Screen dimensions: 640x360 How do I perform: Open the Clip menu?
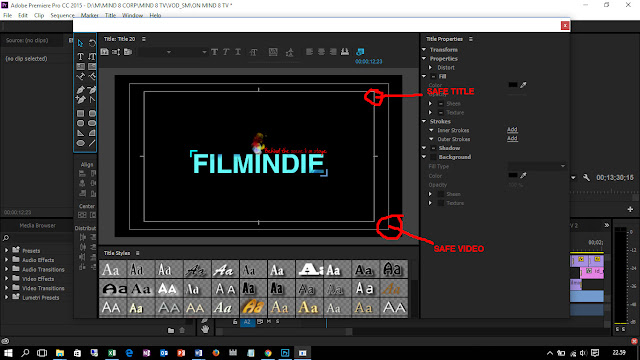click(39, 16)
